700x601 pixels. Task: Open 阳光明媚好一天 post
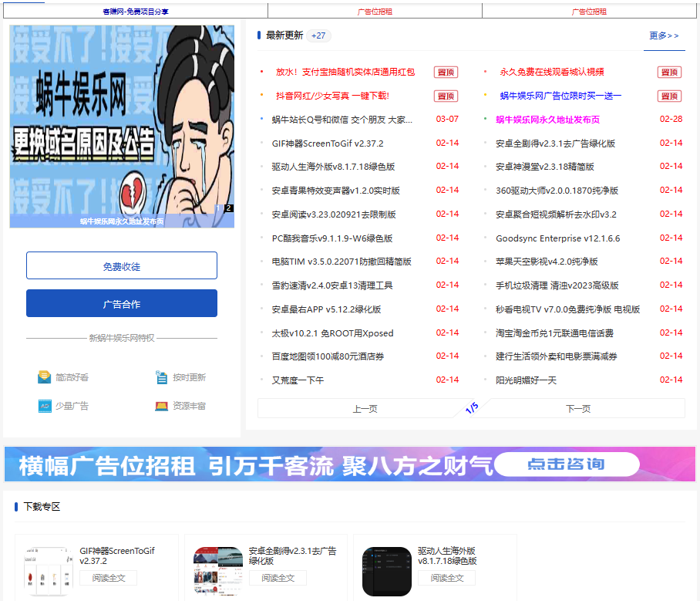pyautogui.click(x=526, y=380)
